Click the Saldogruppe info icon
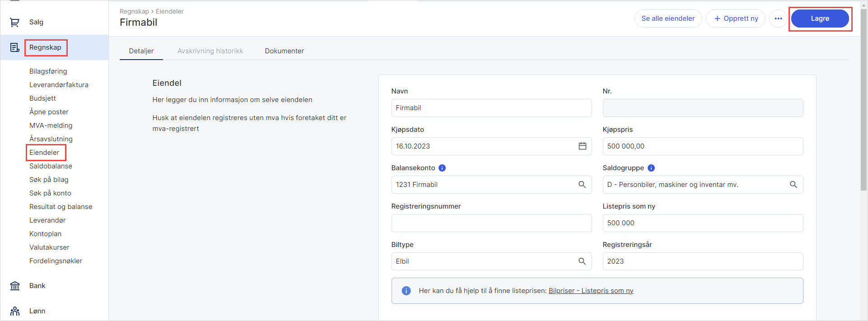Image resolution: width=868 pixels, height=321 pixels. tap(651, 168)
